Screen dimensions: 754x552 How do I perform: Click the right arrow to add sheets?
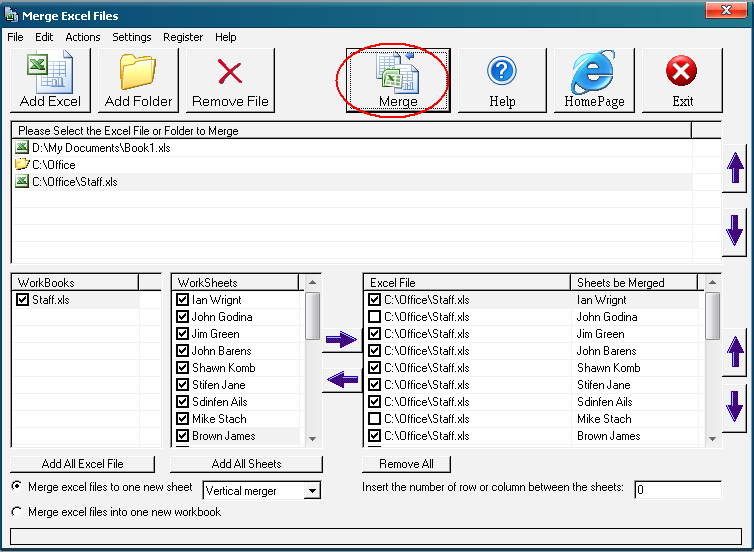[x=341, y=341]
